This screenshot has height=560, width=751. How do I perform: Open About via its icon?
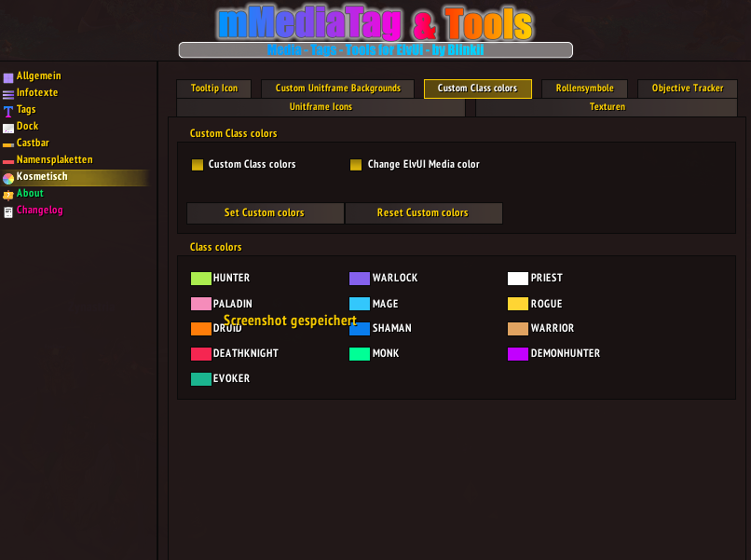[8, 195]
